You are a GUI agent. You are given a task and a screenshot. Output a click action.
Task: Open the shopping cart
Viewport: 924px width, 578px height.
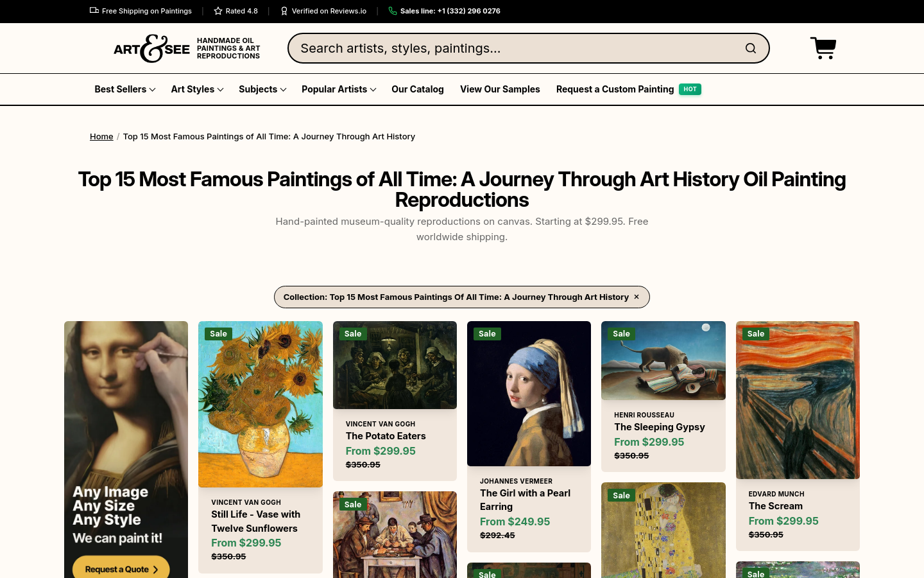pos(823,48)
